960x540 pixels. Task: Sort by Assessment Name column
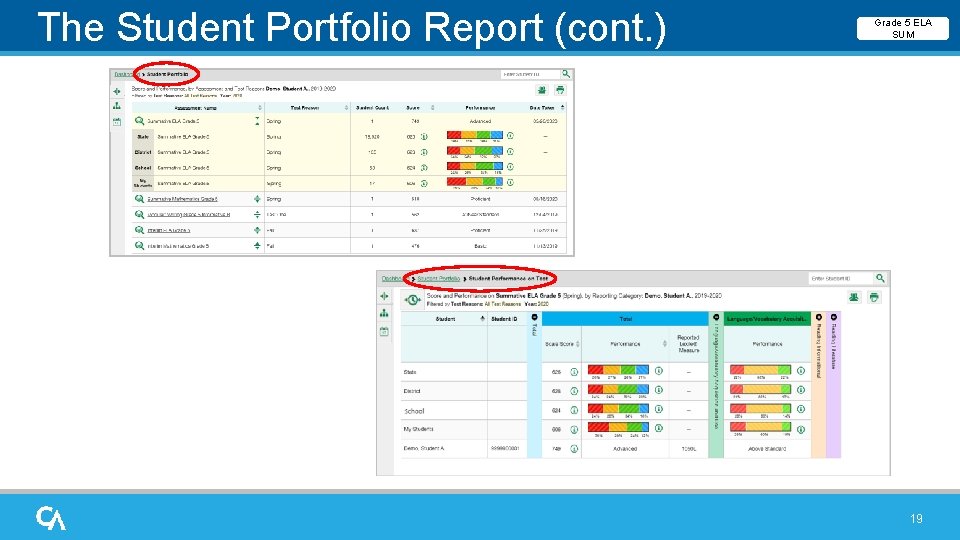tap(260, 108)
